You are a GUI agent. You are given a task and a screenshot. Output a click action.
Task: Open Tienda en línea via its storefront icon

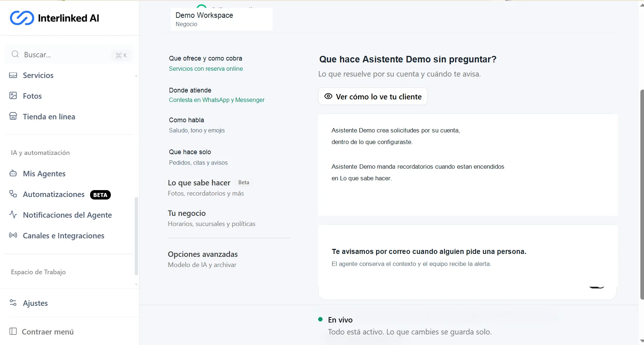pos(13,116)
